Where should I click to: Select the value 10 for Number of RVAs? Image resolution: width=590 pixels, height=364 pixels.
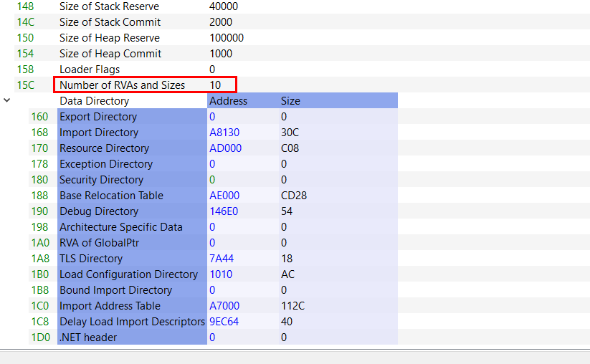point(215,85)
